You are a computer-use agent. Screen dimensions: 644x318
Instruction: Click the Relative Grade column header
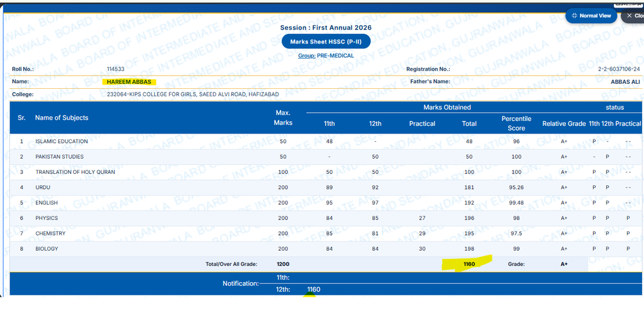coord(564,124)
